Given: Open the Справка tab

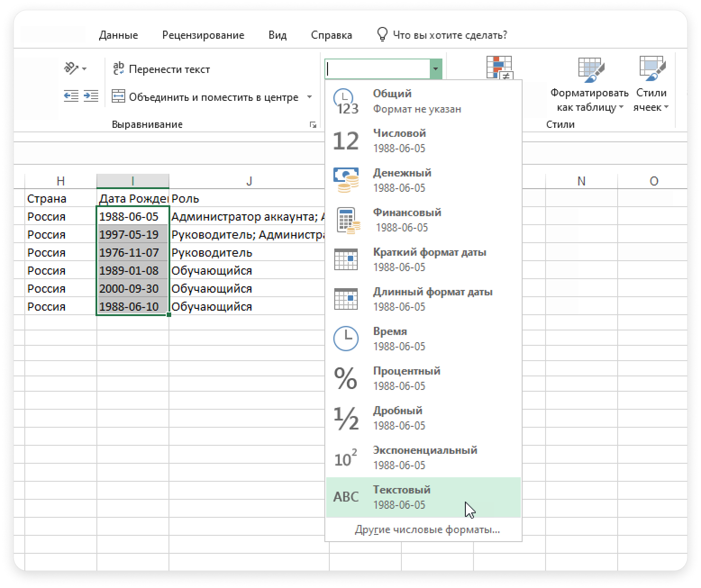Looking at the screenshot, I should [332, 35].
